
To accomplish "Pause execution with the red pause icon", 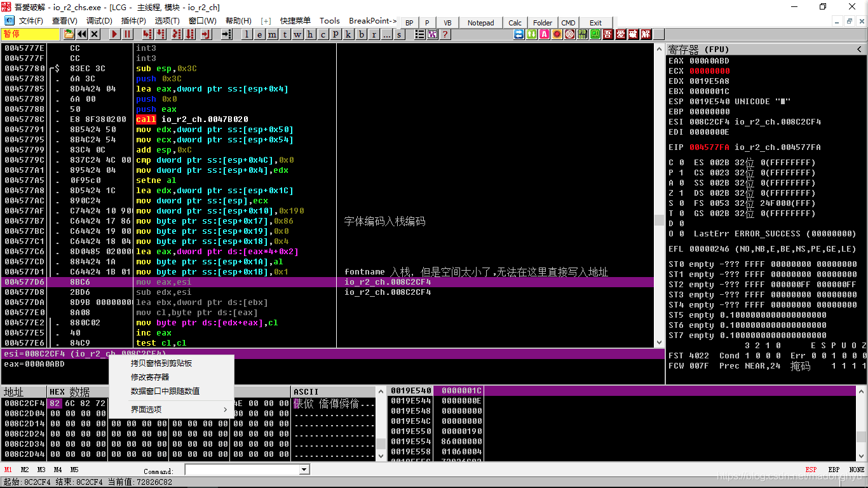I will [128, 34].
